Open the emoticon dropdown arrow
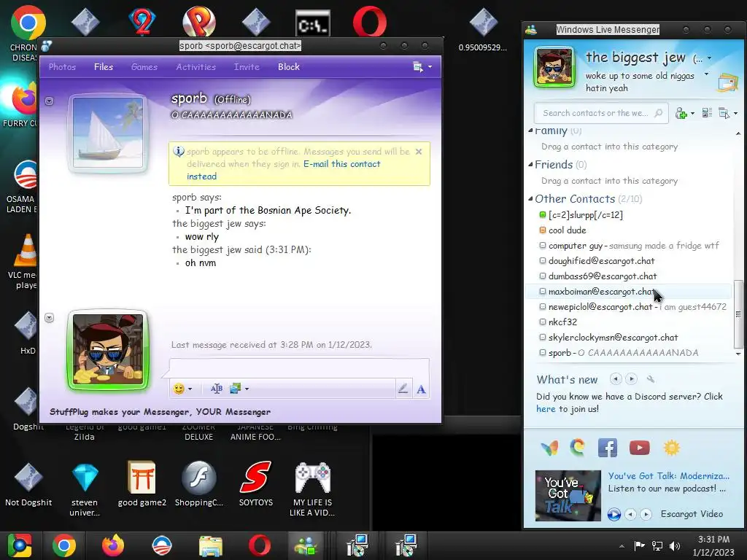The height and width of the screenshot is (560, 747). 190,389
